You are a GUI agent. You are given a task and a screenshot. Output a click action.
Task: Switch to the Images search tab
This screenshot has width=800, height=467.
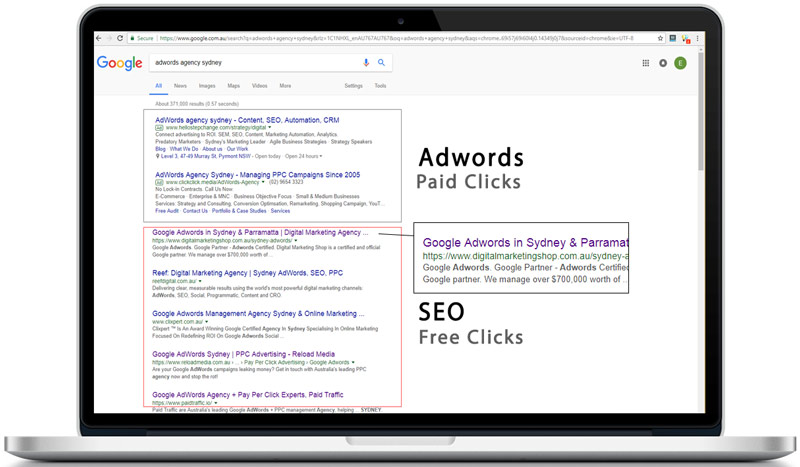click(207, 86)
